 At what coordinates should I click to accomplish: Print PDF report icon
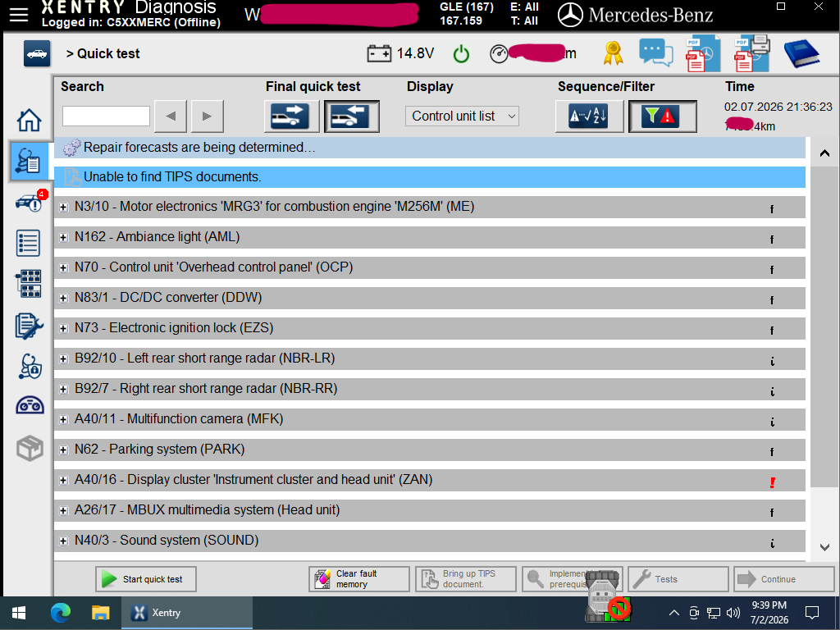tap(751, 53)
